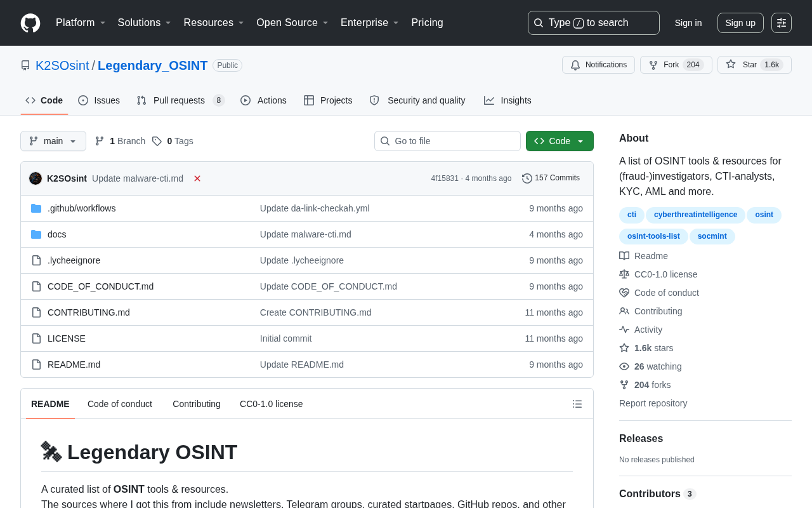Open the Pricing page
The height and width of the screenshot is (508, 812).
point(427,23)
